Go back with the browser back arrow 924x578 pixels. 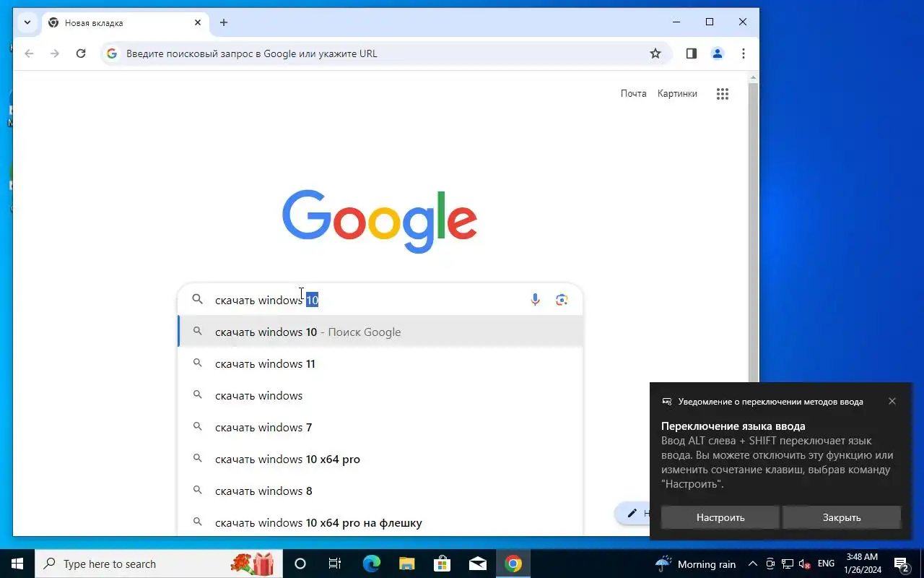point(29,53)
